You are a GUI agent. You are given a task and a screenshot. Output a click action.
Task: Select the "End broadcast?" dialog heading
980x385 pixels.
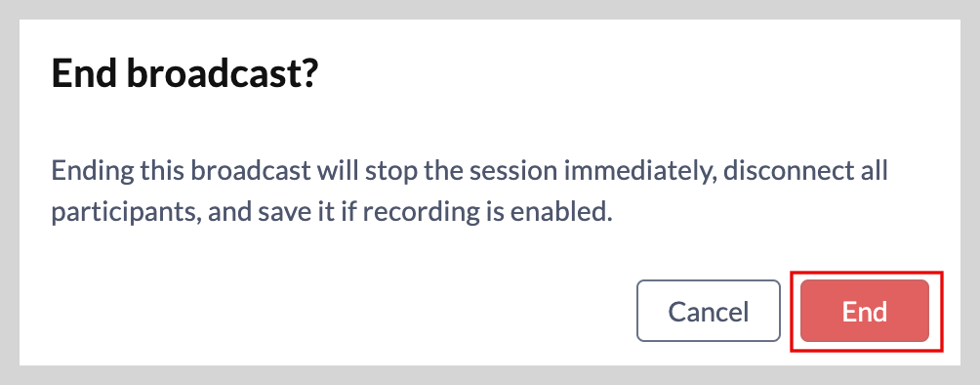185,74
